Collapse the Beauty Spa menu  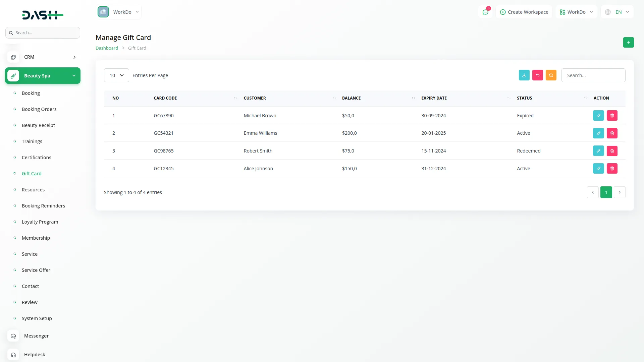(43, 76)
